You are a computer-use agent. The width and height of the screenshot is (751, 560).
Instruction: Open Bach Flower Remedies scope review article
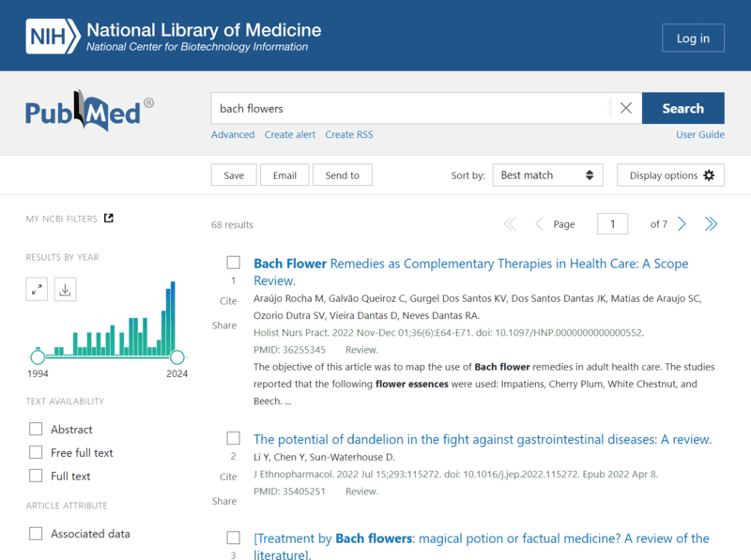tap(471, 272)
